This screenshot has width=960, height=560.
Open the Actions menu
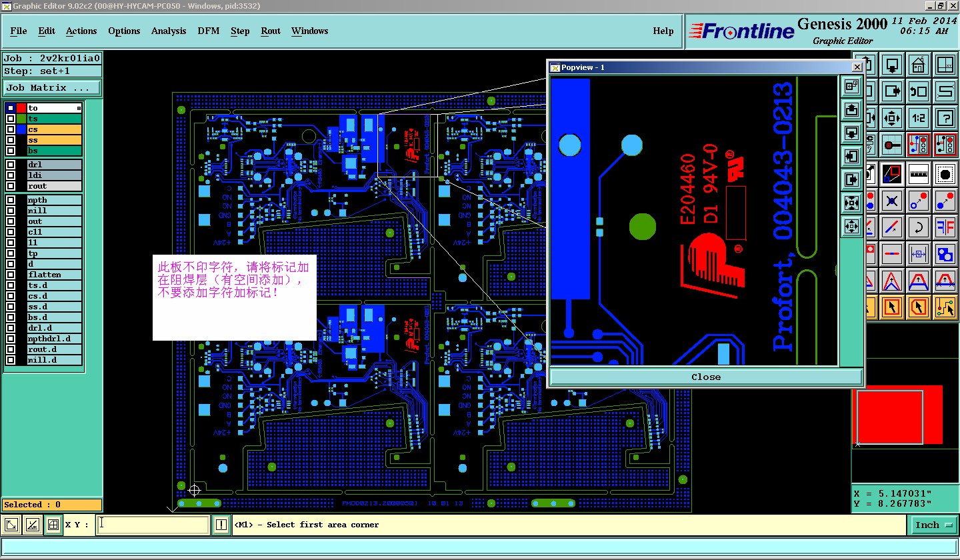(x=81, y=31)
